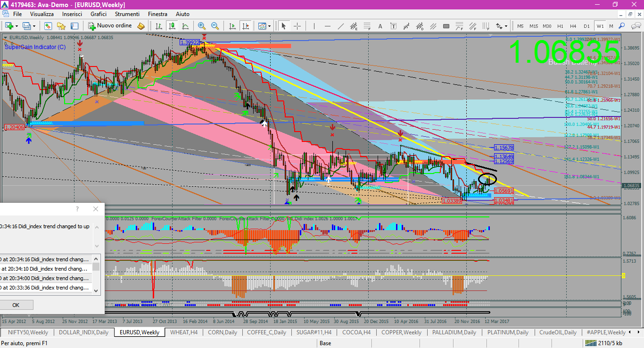Select the text A tool
The width and height of the screenshot is (644, 348).
[x=380, y=26]
